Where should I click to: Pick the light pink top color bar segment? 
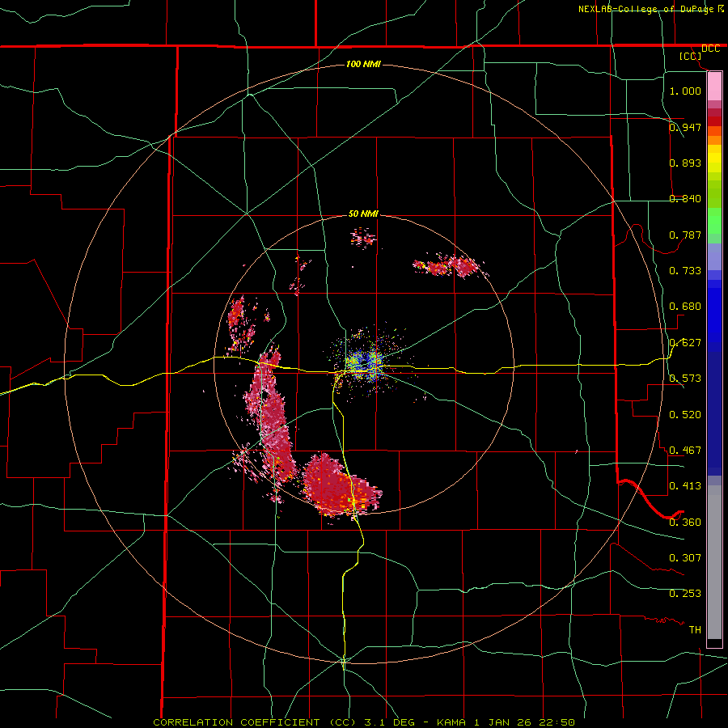tap(714, 87)
